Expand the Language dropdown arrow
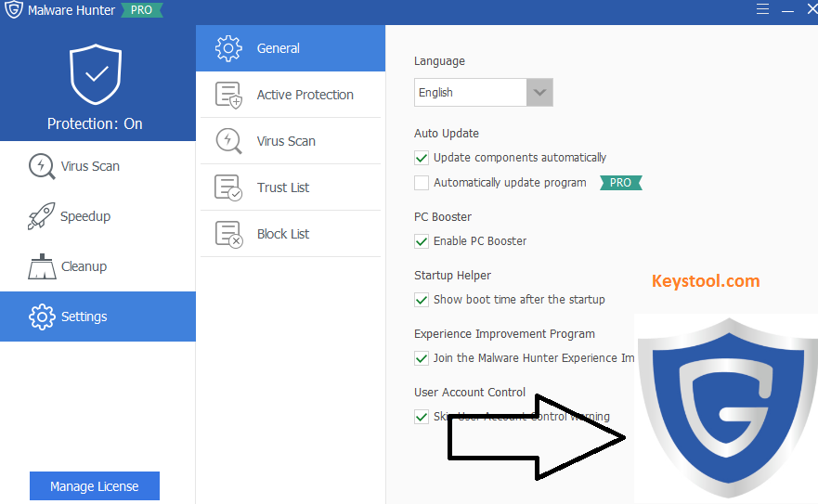The height and width of the screenshot is (504, 818). click(539, 92)
